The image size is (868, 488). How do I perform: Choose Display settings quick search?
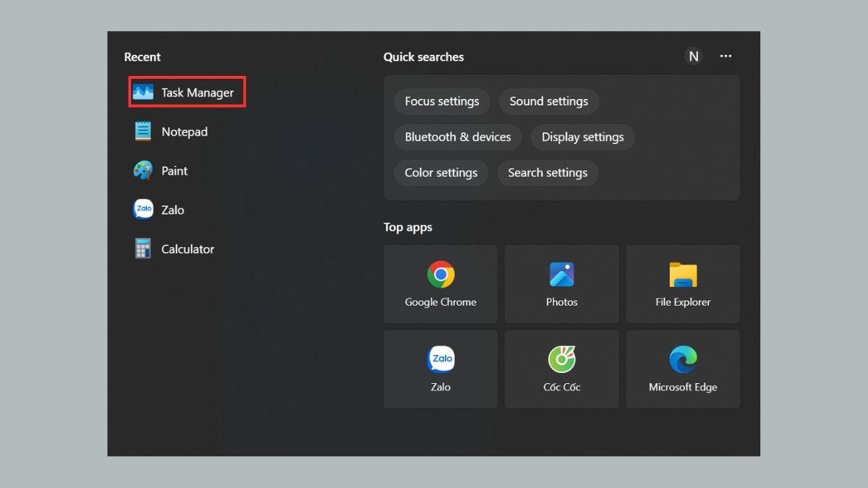583,137
